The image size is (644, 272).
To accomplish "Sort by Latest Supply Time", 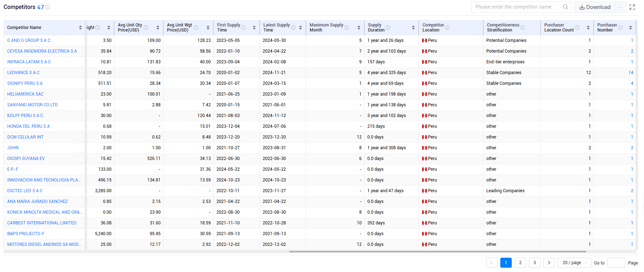I will [300, 28].
